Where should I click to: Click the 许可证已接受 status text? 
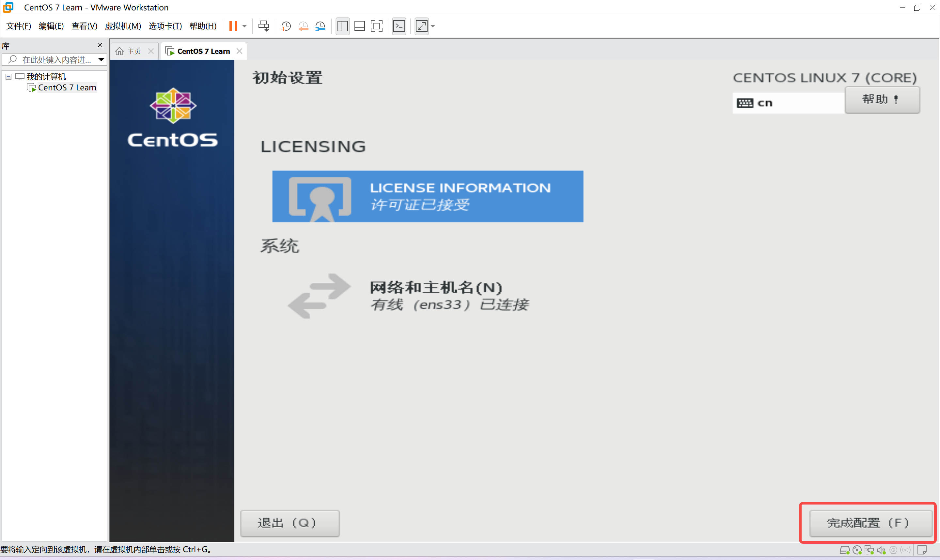pyautogui.click(x=420, y=205)
